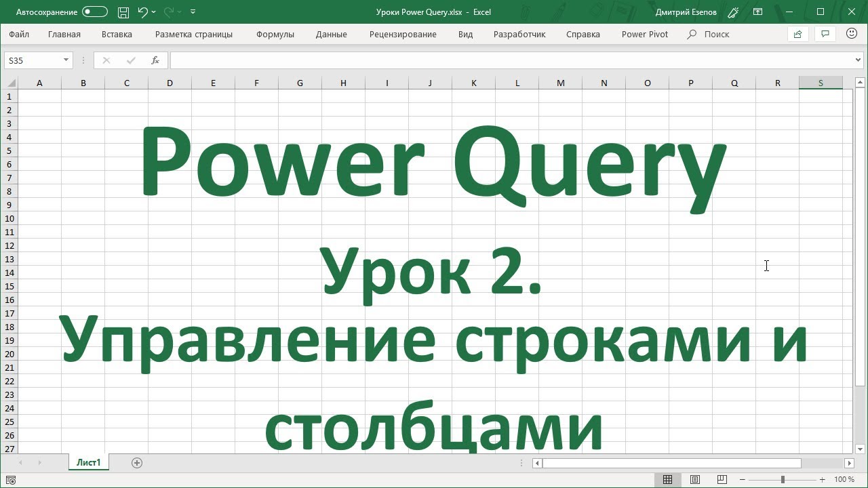Screen dimensions: 868x488
Task: Open the Разработчик tab
Action: point(519,34)
